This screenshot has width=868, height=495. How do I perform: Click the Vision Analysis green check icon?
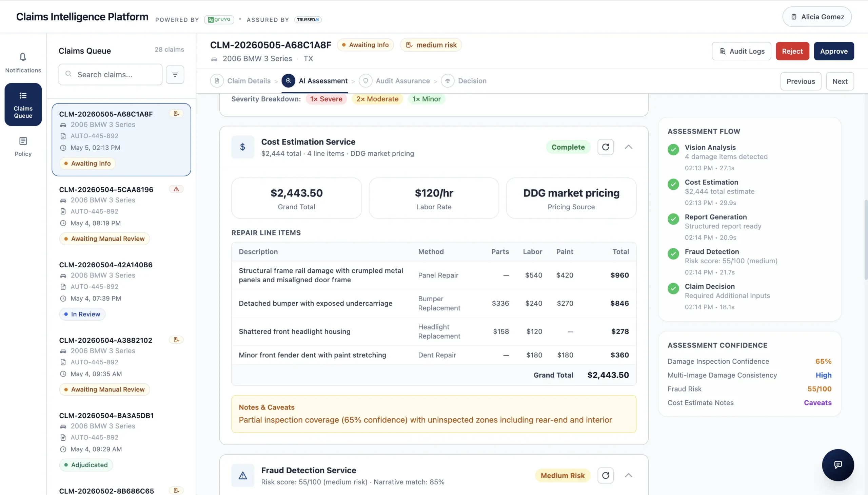[x=673, y=150]
